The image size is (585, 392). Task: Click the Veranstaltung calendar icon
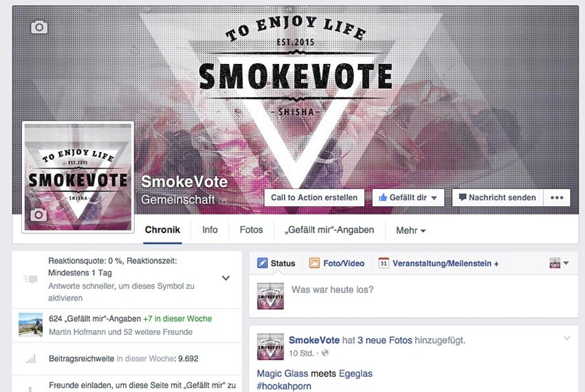(x=383, y=263)
